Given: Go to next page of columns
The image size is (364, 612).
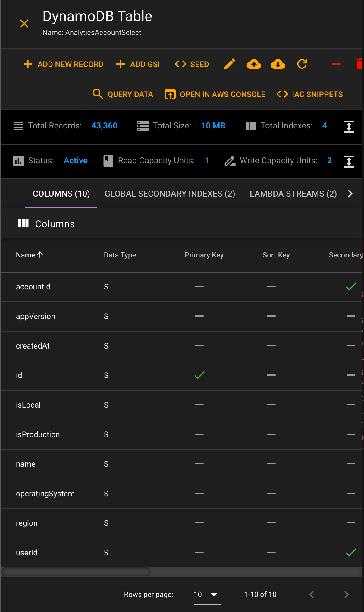Looking at the screenshot, I should click(x=347, y=595).
